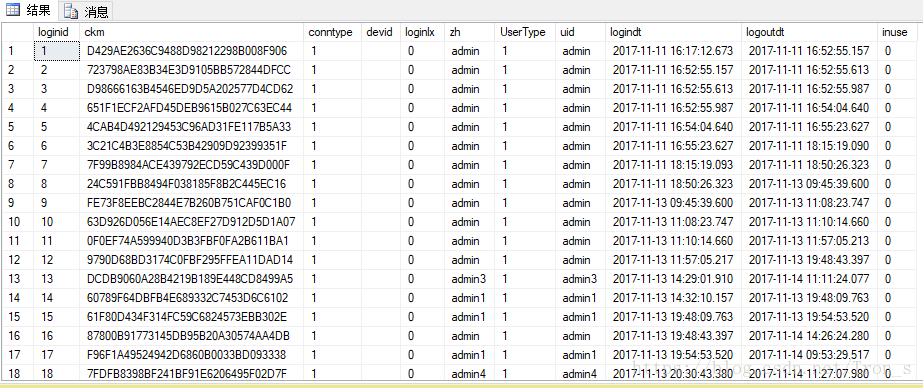This screenshot has width=923, height=388.
Task: Select the logindt column header
Action: (673, 32)
